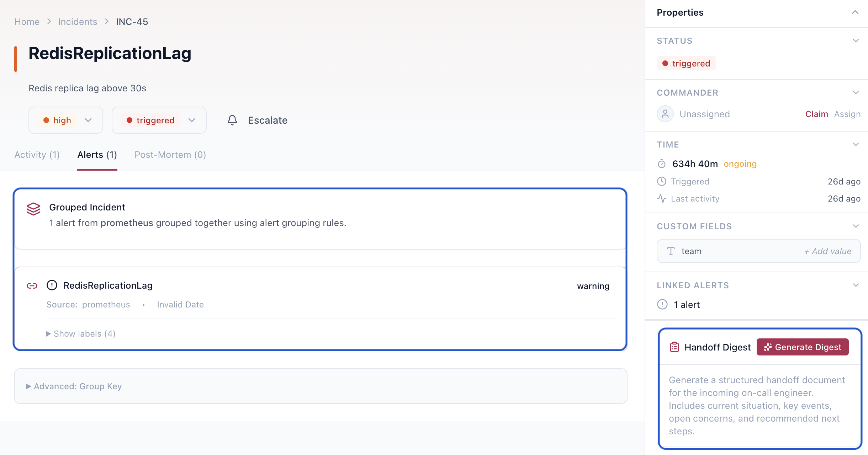Click the INC-45 breadcrumb
The width and height of the screenshot is (868, 455).
[132, 22]
